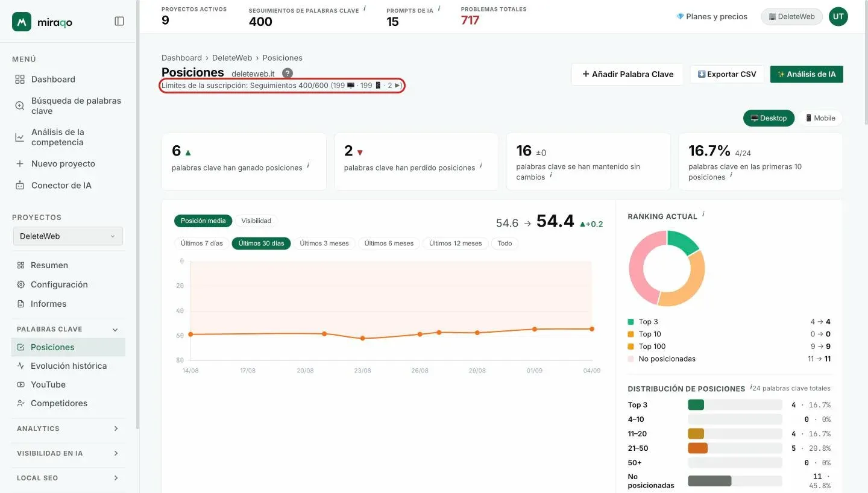
Task: Click the Conector de IA robot icon
Action: click(x=20, y=185)
